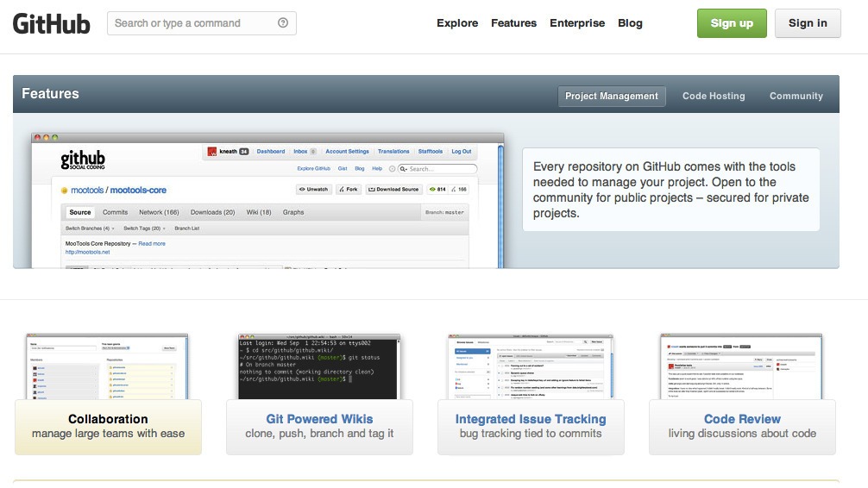Open the Code Review link
Image resolution: width=868 pixels, height=488 pixels.
[x=742, y=419]
